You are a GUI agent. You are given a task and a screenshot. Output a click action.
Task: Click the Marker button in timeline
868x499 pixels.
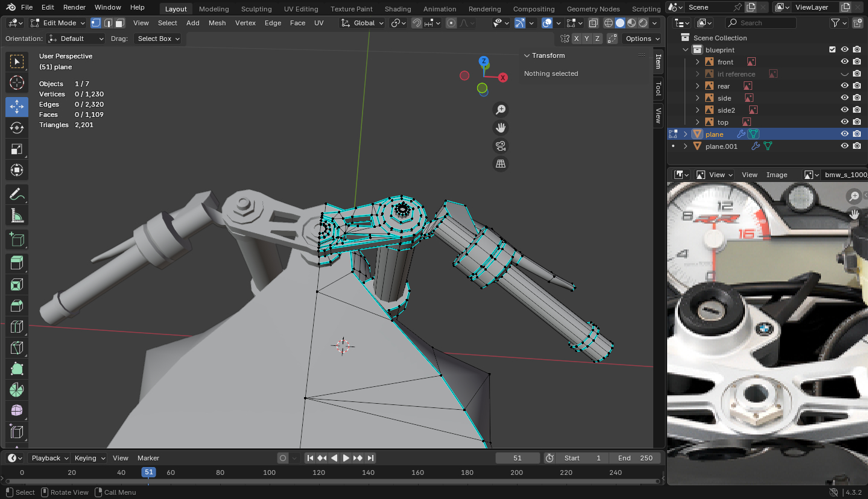tap(148, 458)
